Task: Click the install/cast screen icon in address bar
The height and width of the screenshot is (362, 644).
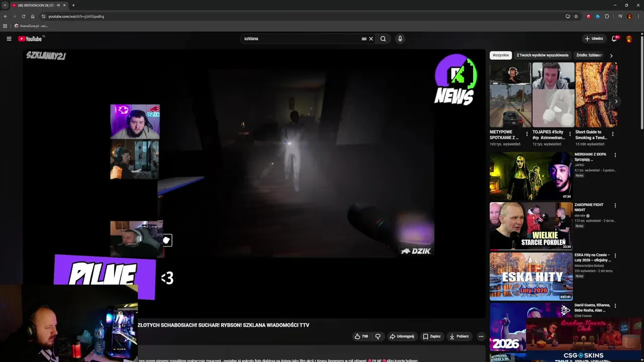Action: 568,16
